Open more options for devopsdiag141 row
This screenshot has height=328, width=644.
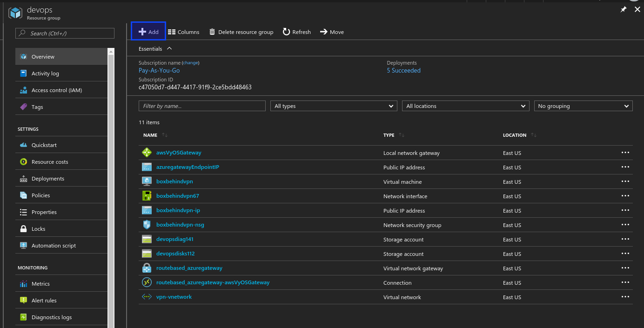click(625, 239)
